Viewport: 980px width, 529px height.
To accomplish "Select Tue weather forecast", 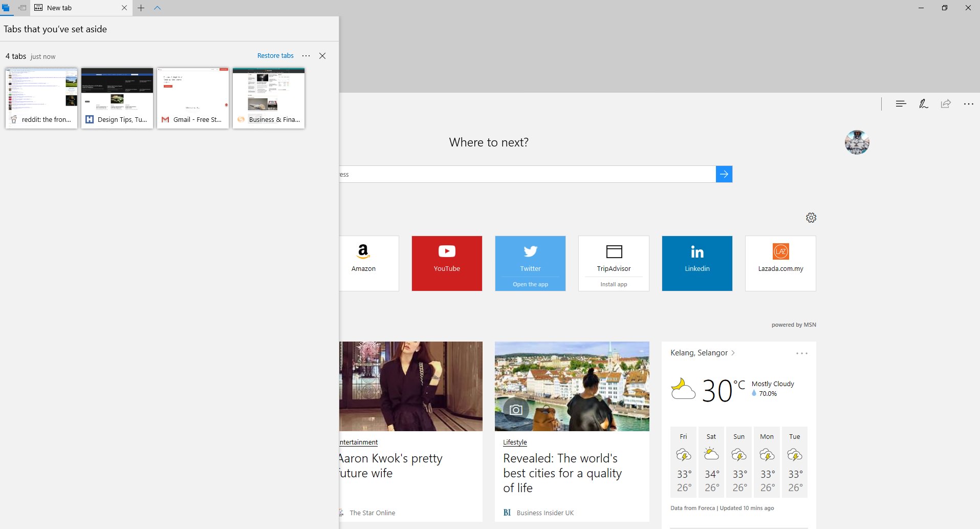I will [794, 462].
